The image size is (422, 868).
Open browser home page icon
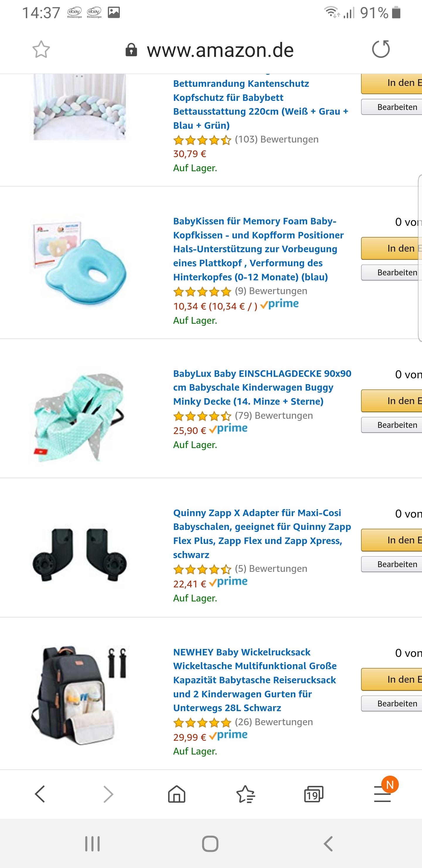177,794
